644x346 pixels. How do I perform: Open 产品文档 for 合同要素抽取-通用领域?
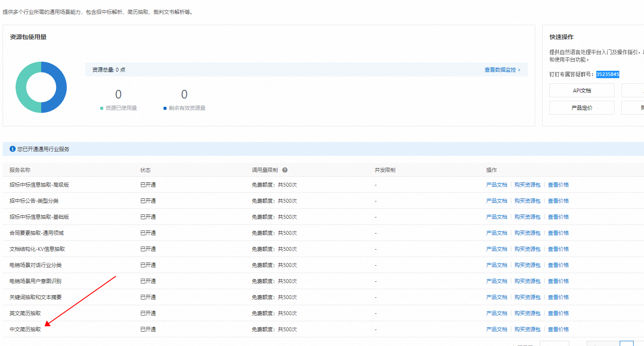point(497,233)
